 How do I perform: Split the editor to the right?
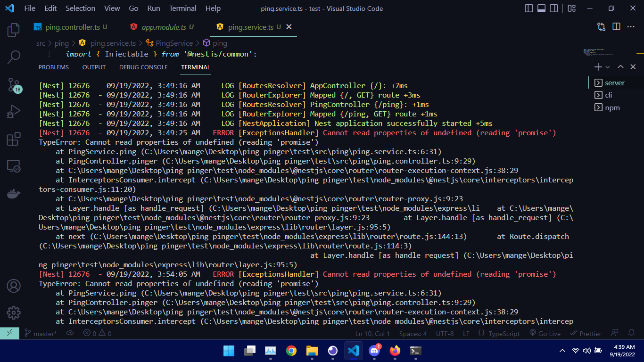(616, 27)
